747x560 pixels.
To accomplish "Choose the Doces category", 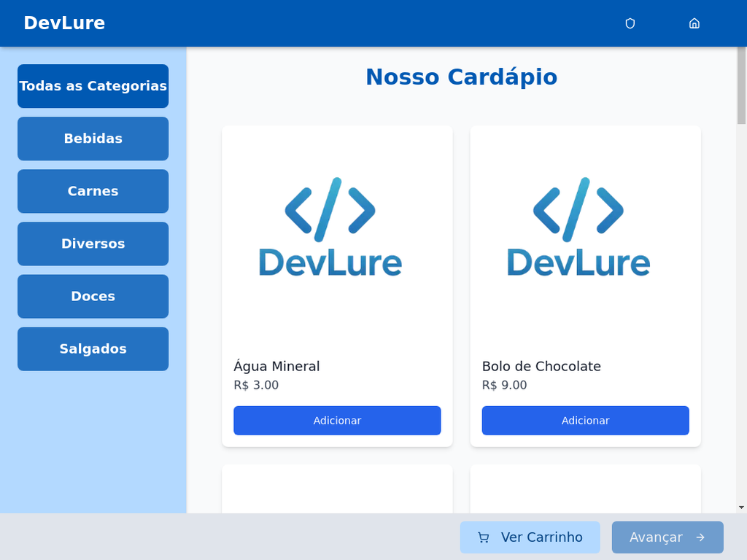I will click(93, 296).
